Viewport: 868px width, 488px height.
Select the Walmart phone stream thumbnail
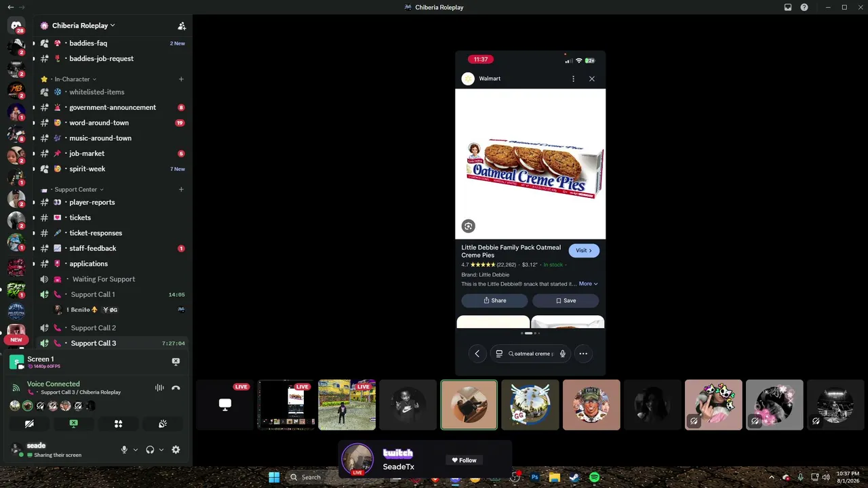(286, 405)
